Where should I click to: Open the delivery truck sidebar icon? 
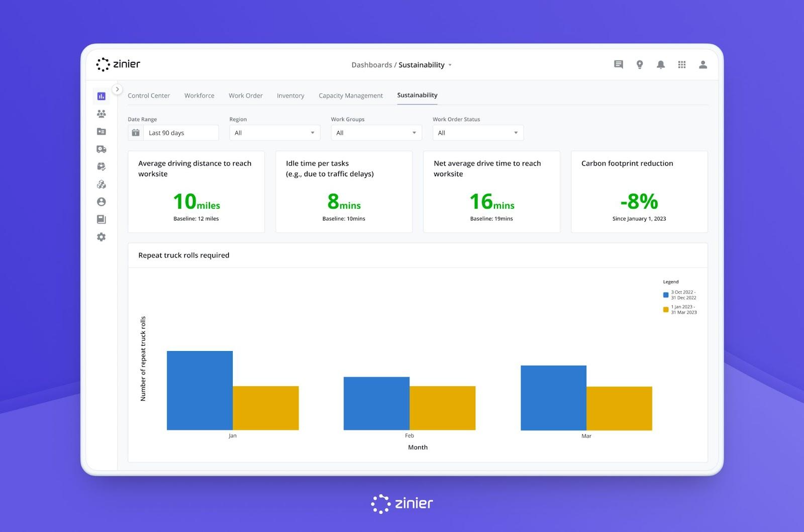102,149
